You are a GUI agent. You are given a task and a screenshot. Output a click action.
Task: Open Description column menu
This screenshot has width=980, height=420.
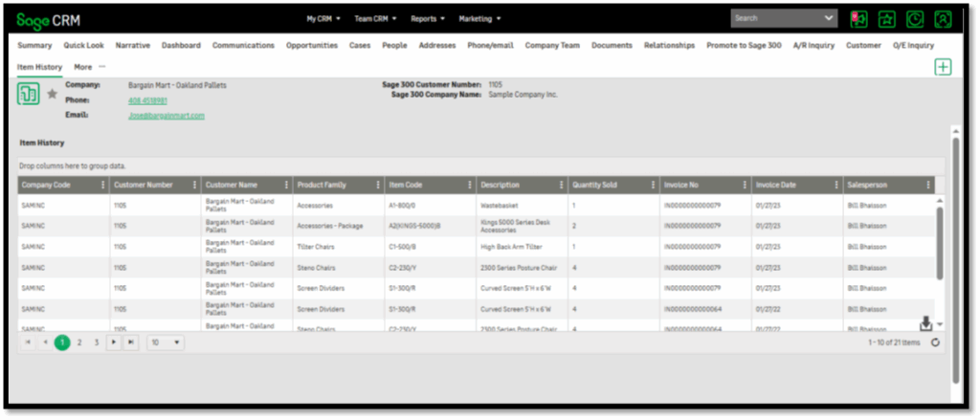[x=561, y=185]
